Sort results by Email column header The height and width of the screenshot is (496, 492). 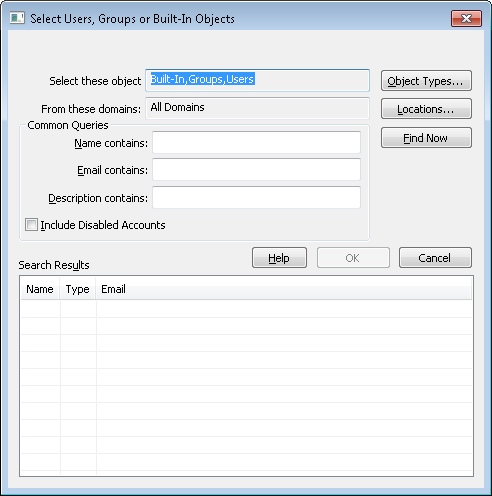click(x=284, y=289)
